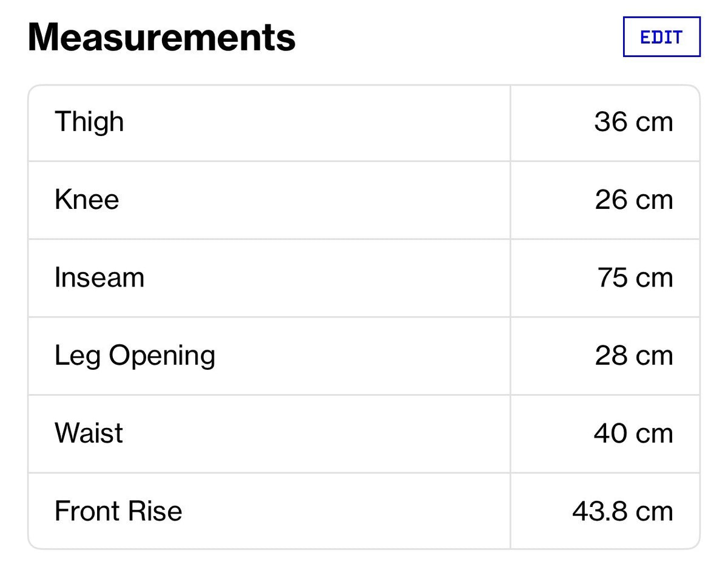This screenshot has width=728, height=564.
Task: Click the 43.8 cm front rise value
Action: pyautogui.click(x=623, y=511)
